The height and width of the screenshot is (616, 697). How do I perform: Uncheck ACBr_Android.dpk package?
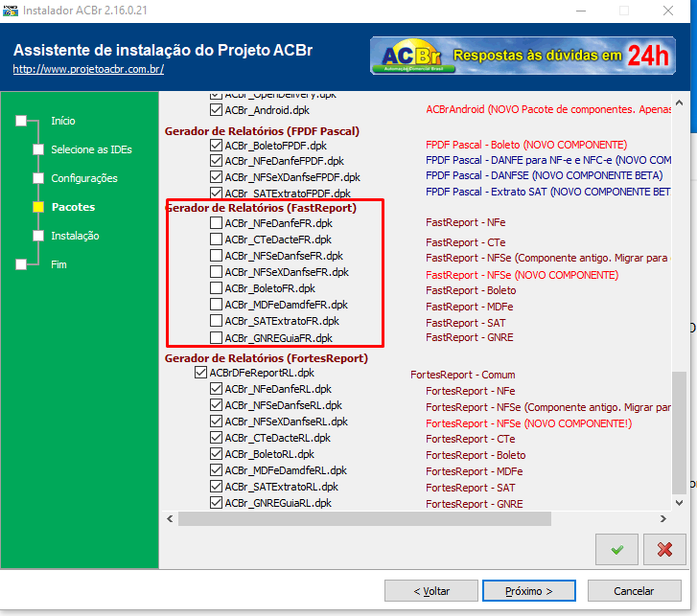click(216, 110)
